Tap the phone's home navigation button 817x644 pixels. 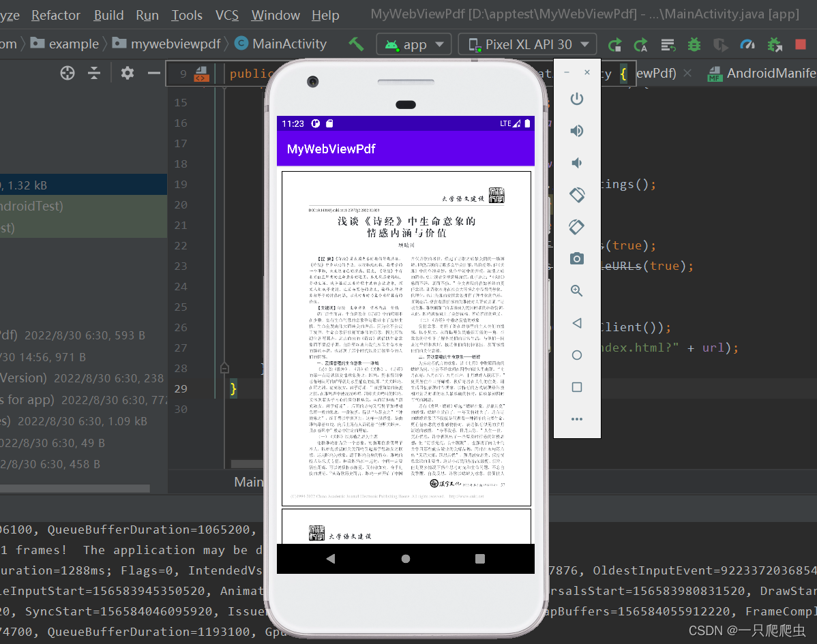pyautogui.click(x=406, y=559)
